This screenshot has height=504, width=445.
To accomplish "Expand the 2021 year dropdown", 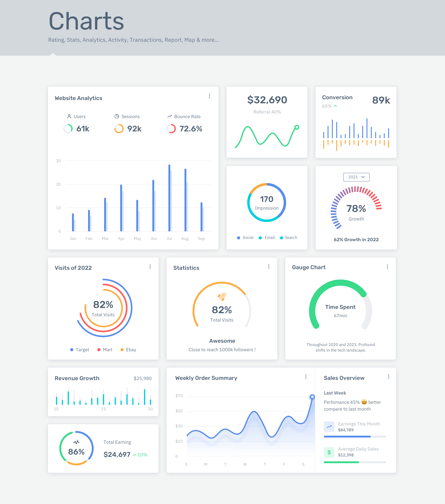I will point(356,177).
